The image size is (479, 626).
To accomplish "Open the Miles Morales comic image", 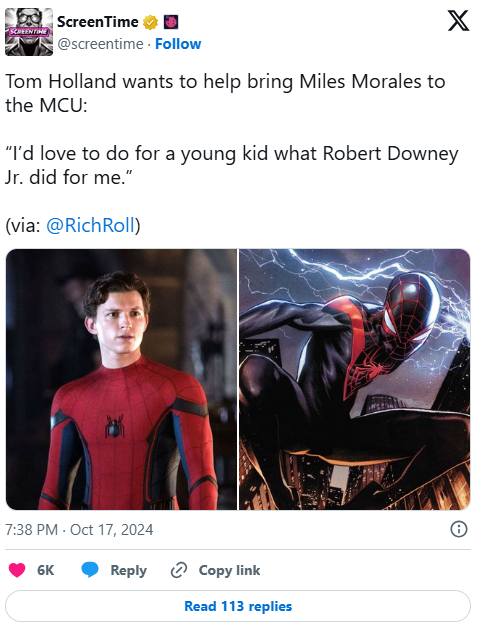I will pos(354,379).
